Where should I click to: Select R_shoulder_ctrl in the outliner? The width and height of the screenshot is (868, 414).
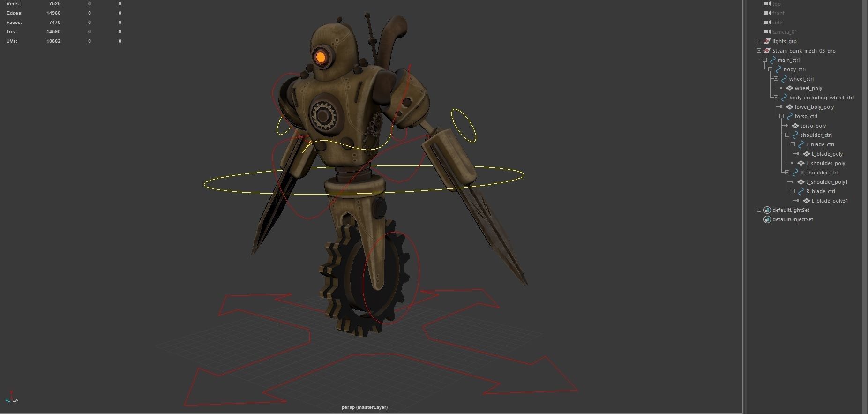click(819, 173)
